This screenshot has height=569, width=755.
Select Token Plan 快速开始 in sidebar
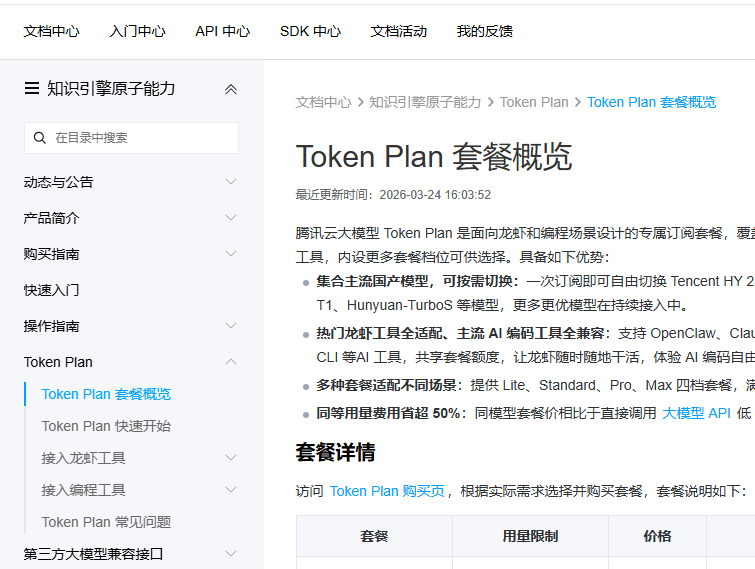106,426
